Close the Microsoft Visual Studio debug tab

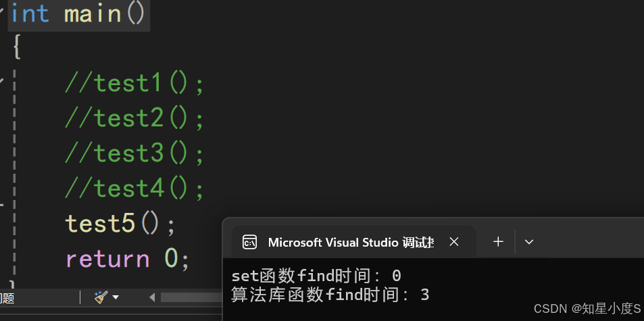(454, 241)
